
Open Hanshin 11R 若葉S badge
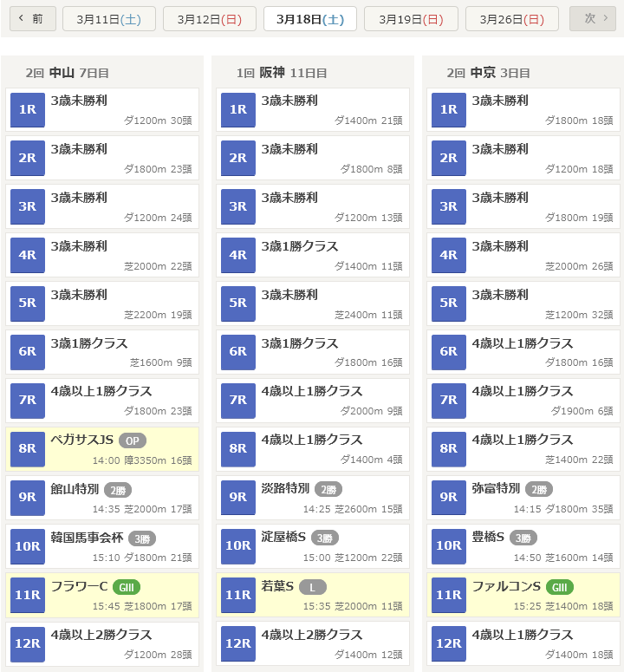click(238, 595)
